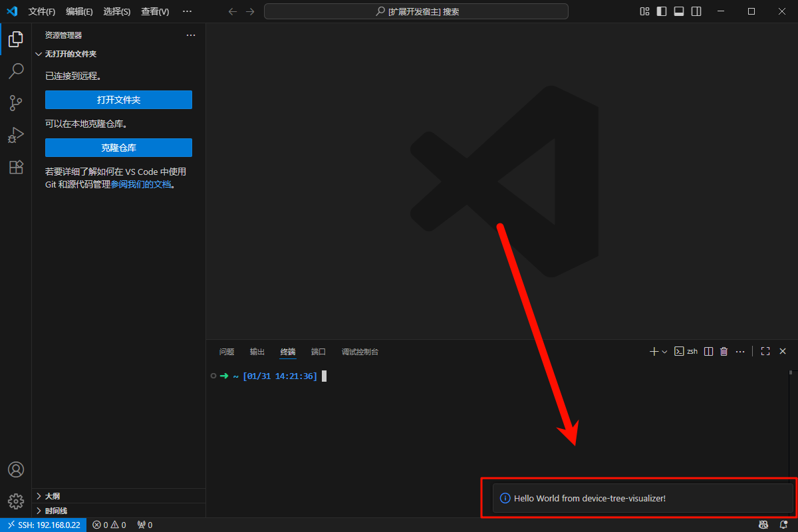Switch to the 问题 panel tab
798x532 pixels.
pos(227,352)
